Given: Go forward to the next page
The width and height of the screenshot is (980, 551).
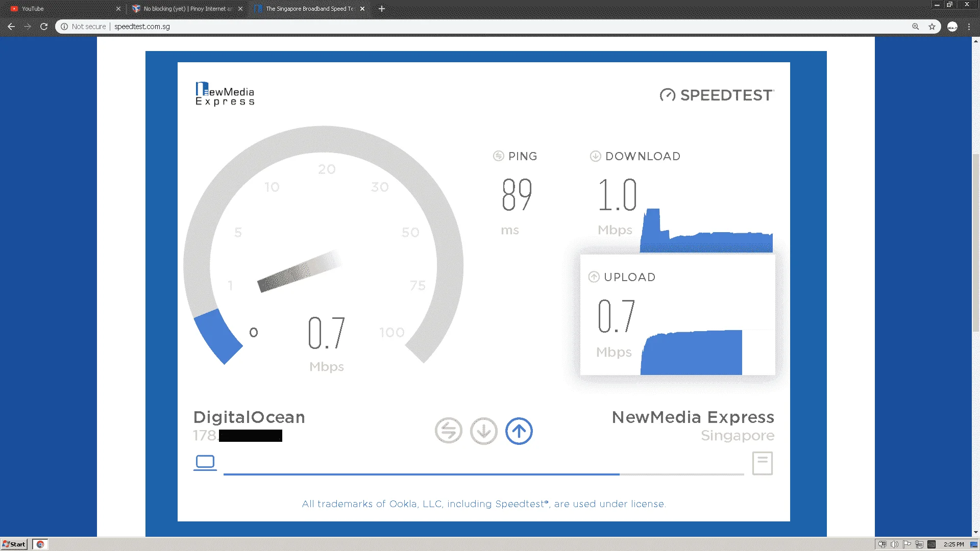Looking at the screenshot, I should pos(28,27).
